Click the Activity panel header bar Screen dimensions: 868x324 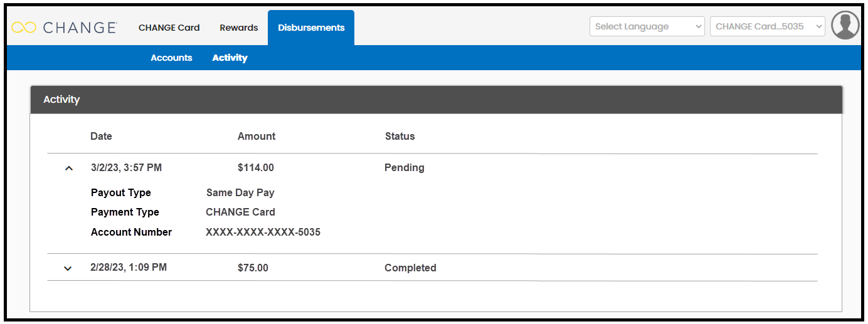point(437,100)
